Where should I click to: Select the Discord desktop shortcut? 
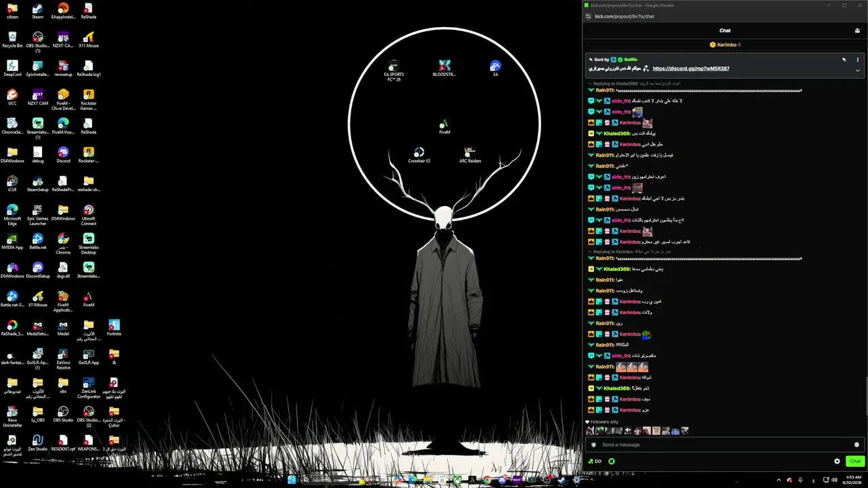[63, 155]
